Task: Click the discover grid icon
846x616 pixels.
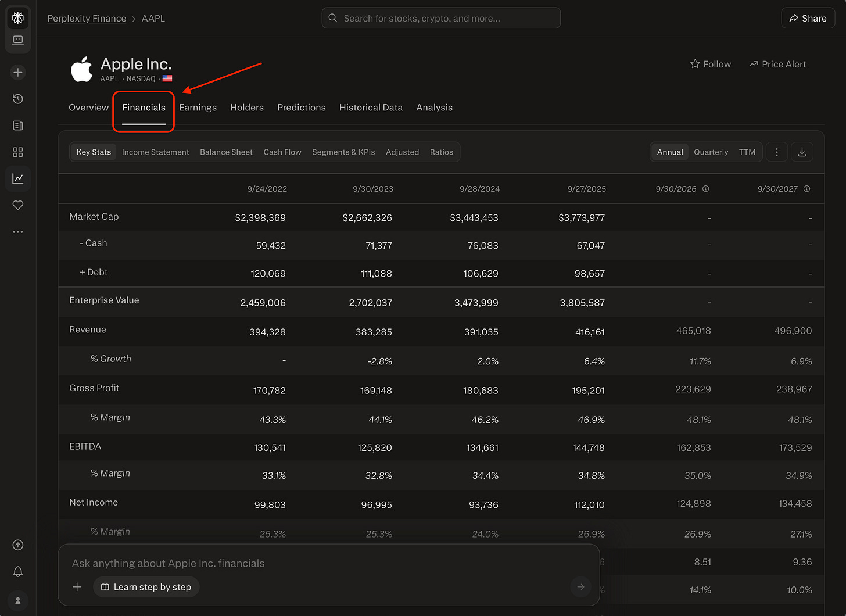Action: point(17,152)
